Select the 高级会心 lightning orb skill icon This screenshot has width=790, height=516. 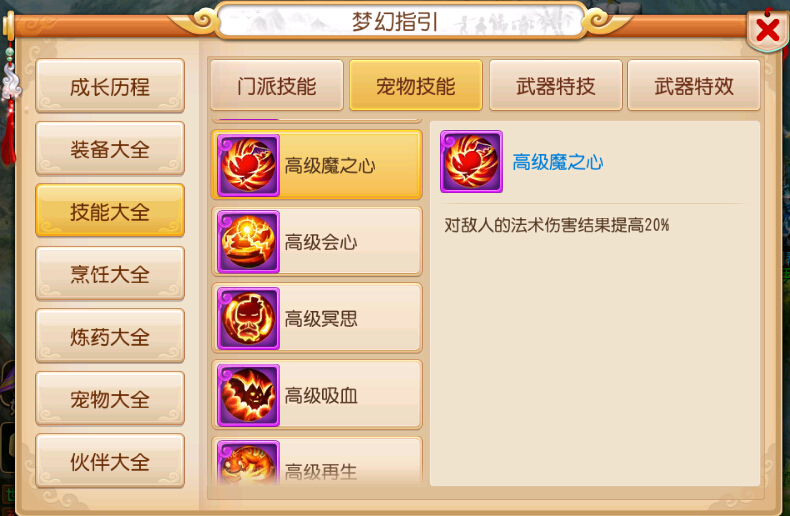point(248,242)
